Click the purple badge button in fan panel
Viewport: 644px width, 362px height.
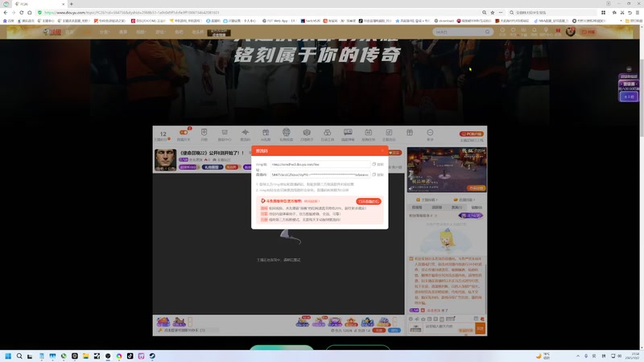471,216
